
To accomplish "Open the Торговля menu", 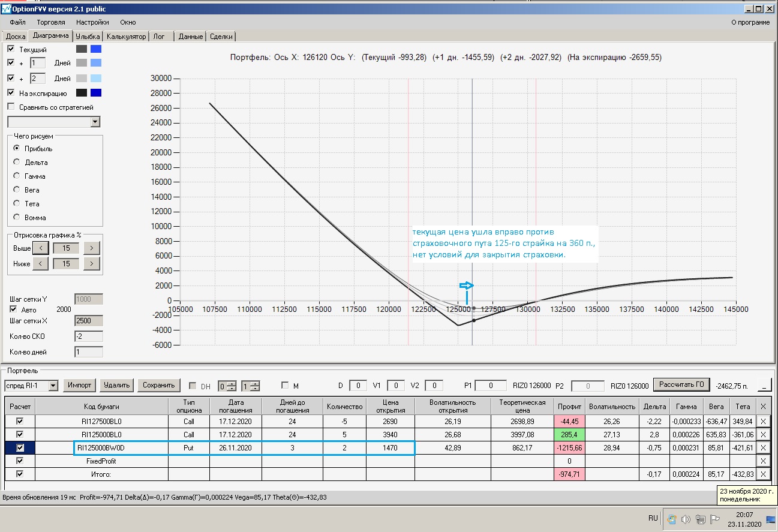I will (51, 22).
